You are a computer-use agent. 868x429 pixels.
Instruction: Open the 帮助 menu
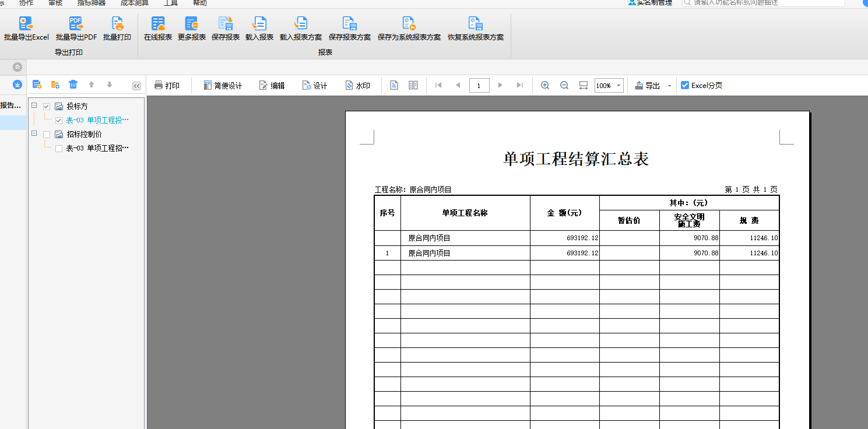(x=199, y=3)
